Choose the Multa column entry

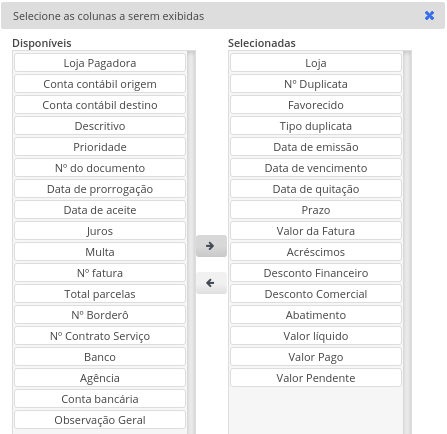click(x=100, y=252)
